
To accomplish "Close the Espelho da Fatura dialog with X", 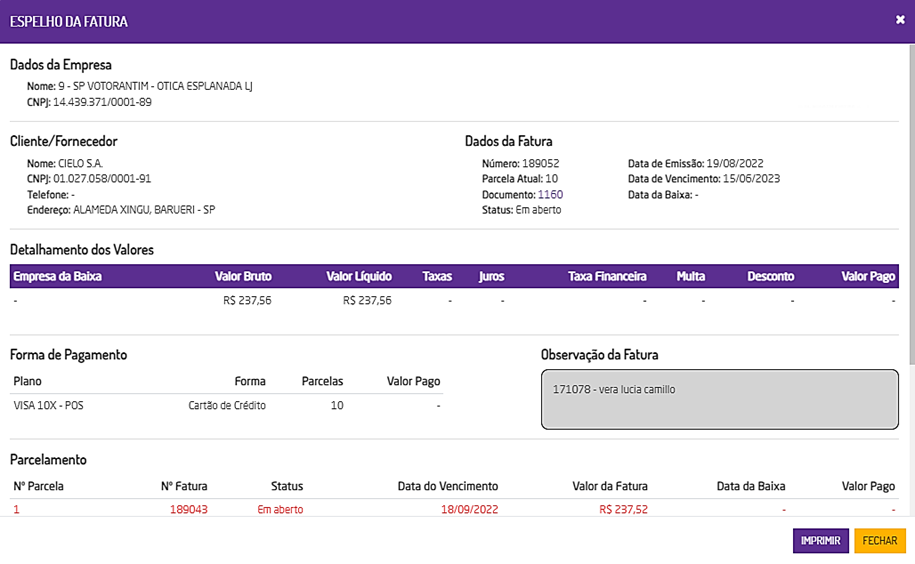I will coord(900,20).
